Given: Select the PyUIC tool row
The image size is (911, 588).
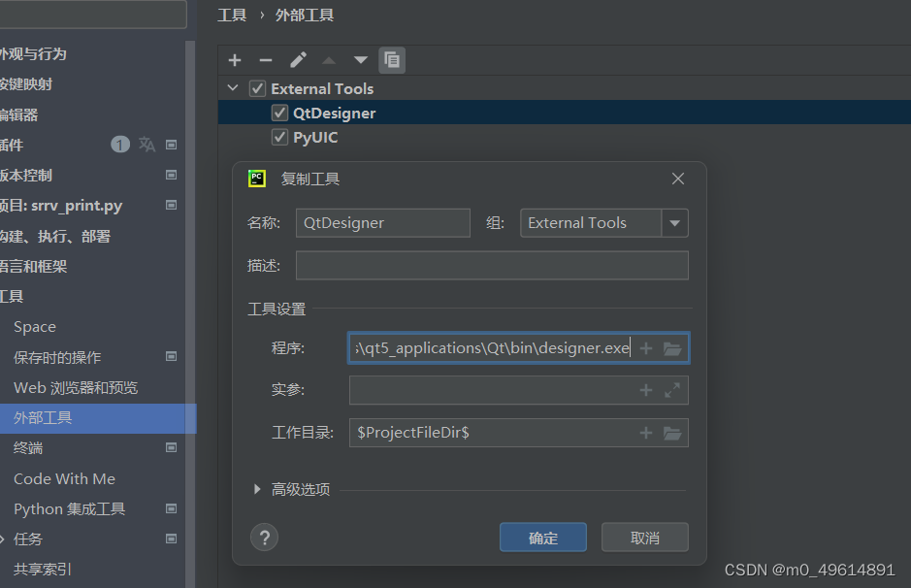Looking at the screenshot, I should click(x=564, y=137).
